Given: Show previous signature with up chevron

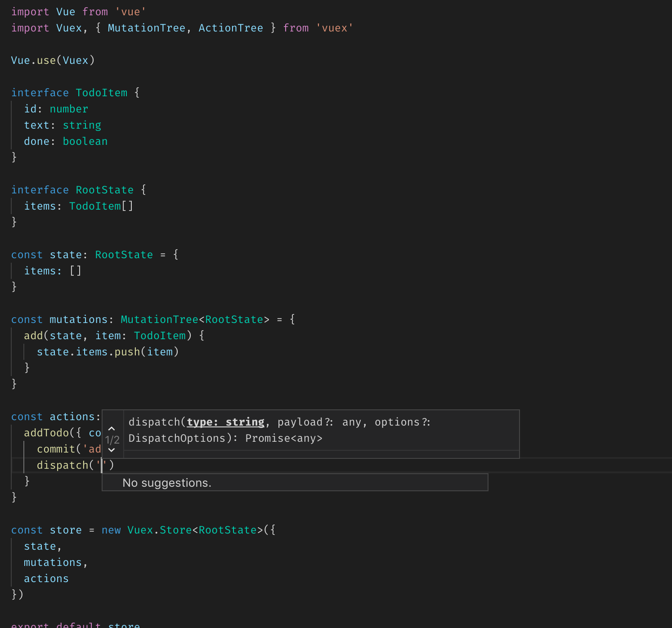Looking at the screenshot, I should pyautogui.click(x=112, y=429).
